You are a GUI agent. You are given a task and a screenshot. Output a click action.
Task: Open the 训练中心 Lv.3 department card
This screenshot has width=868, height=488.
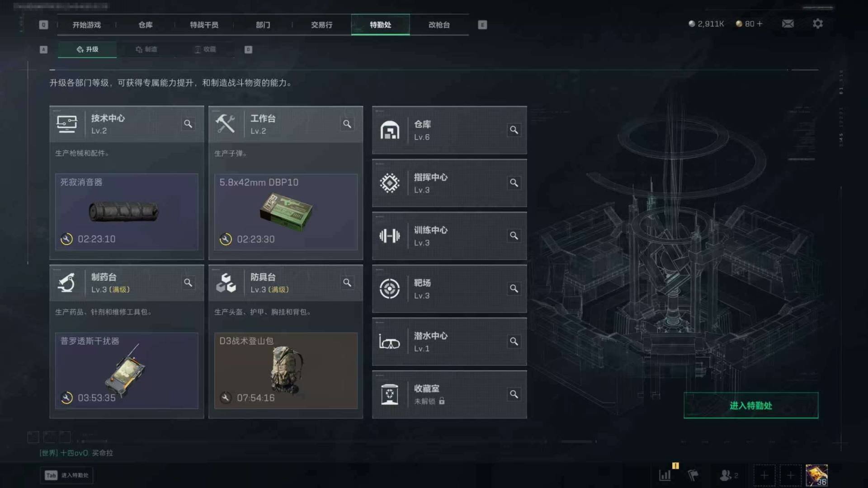[x=449, y=236]
